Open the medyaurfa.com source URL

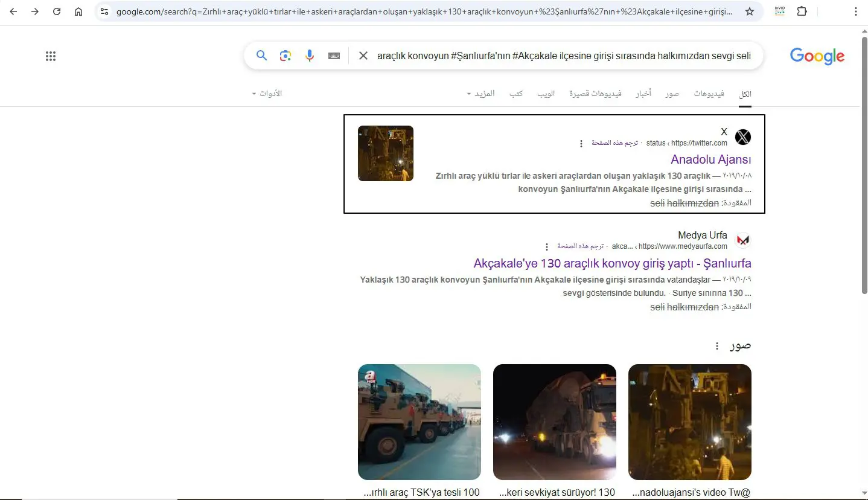(669, 246)
